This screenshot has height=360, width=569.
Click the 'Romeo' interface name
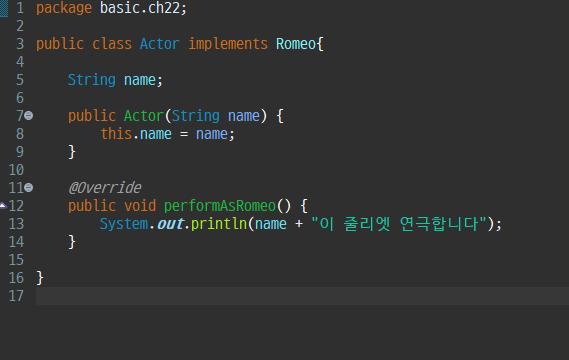point(296,44)
